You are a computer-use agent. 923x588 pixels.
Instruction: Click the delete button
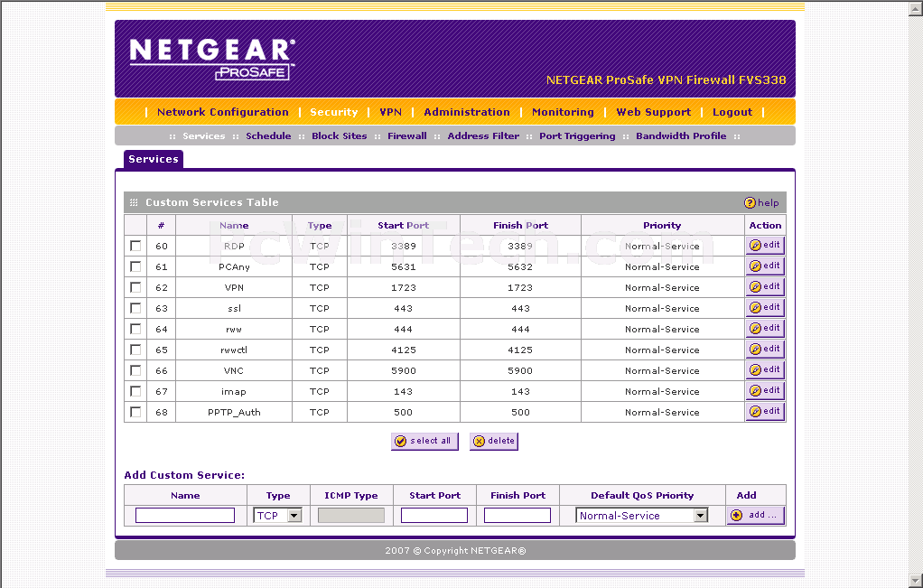tap(494, 441)
